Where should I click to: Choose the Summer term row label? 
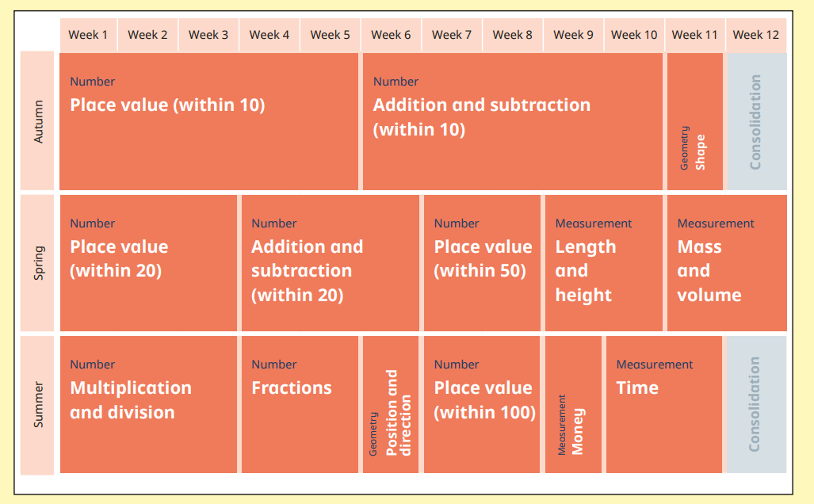[38, 404]
